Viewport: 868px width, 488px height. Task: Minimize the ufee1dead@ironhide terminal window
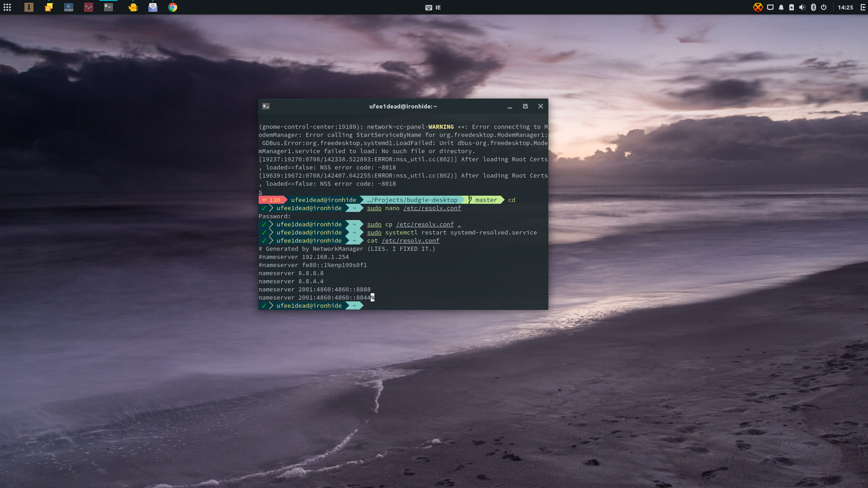[x=510, y=107]
